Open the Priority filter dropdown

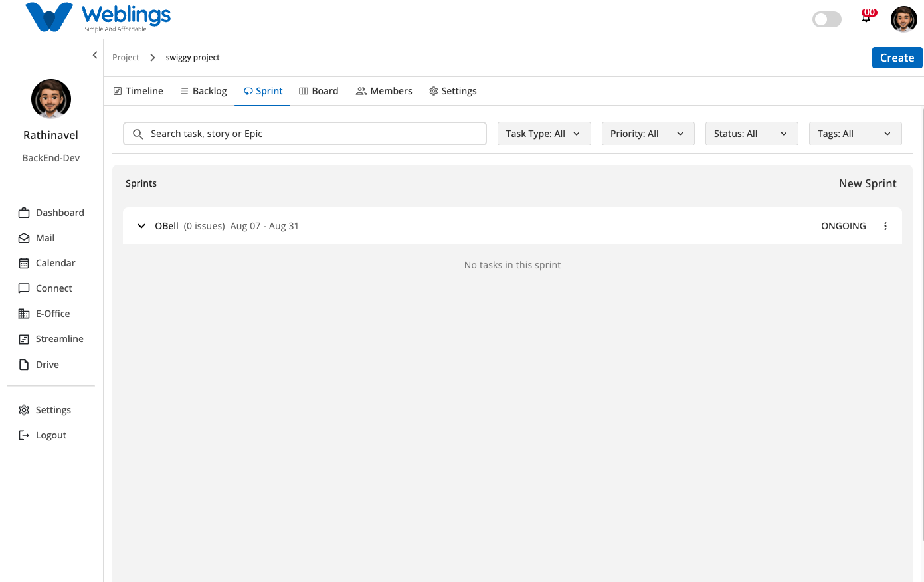pos(648,134)
